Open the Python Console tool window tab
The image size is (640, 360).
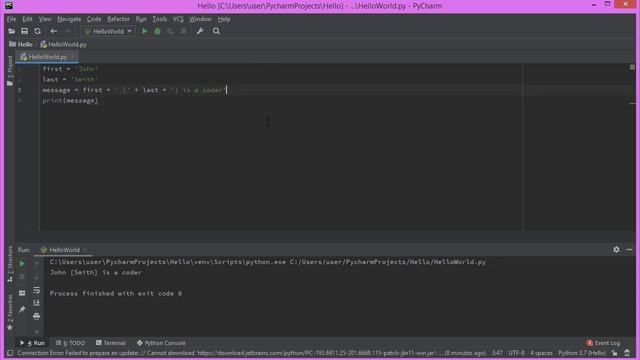click(161, 343)
